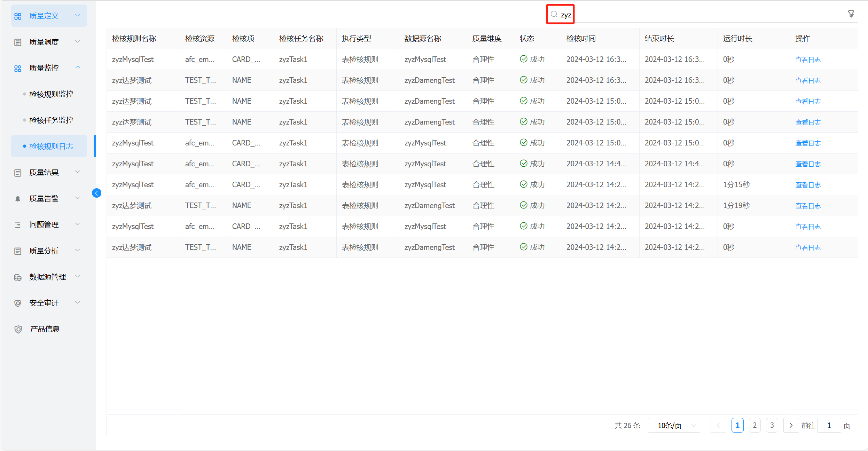Click the 质量告警 bell icon

click(18, 199)
